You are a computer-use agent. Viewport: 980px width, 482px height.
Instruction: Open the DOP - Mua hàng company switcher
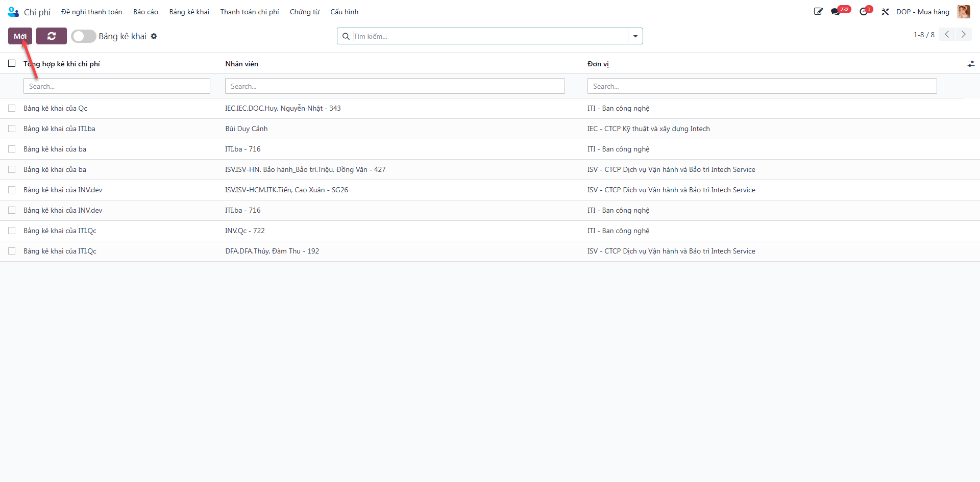923,12
